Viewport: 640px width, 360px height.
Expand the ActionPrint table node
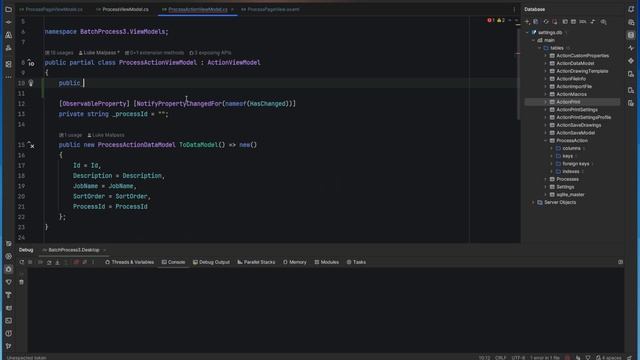click(546, 102)
